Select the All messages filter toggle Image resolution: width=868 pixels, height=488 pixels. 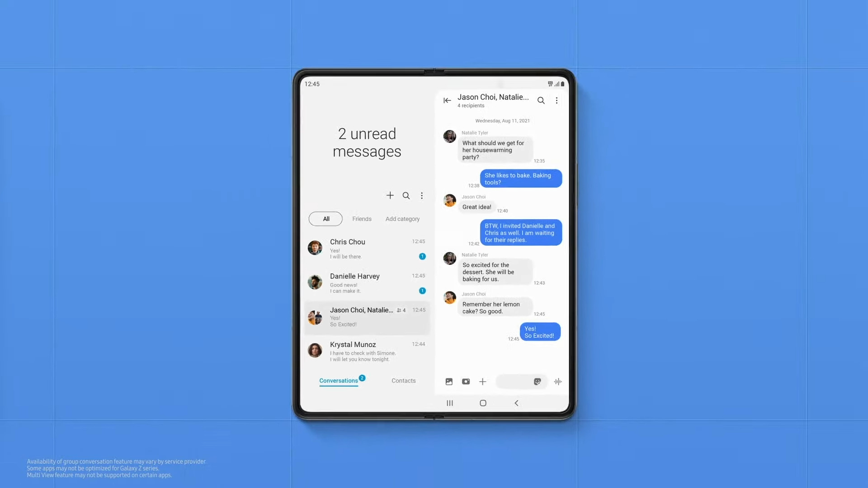[x=325, y=218]
